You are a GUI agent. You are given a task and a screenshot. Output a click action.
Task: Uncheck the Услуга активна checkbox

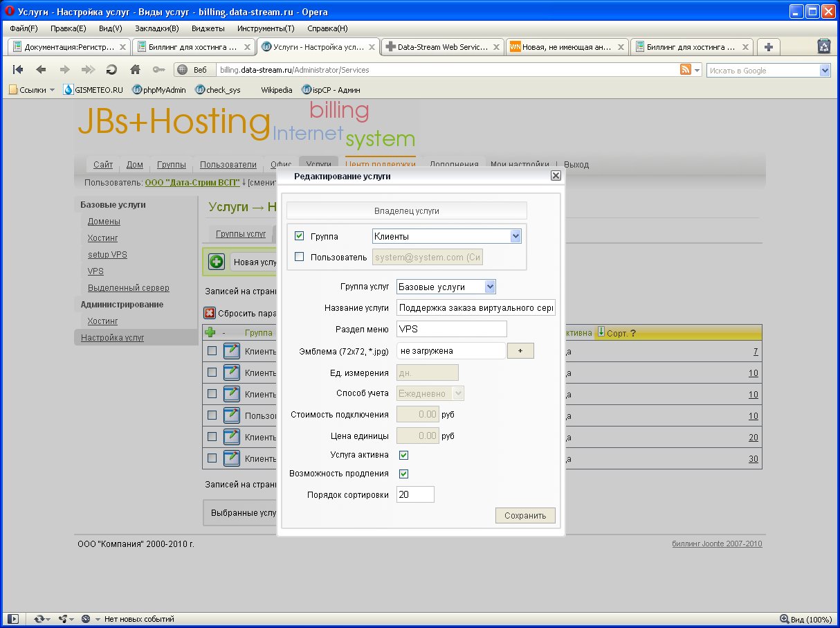click(x=404, y=455)
